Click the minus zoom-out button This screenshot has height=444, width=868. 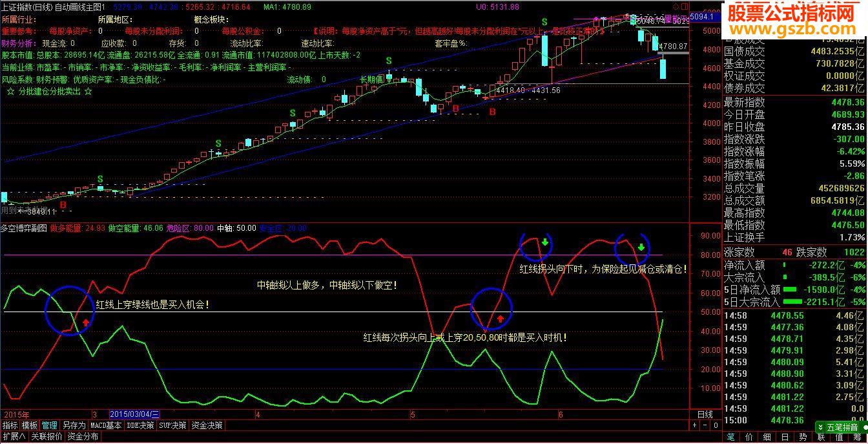click(x=704, y=425)
